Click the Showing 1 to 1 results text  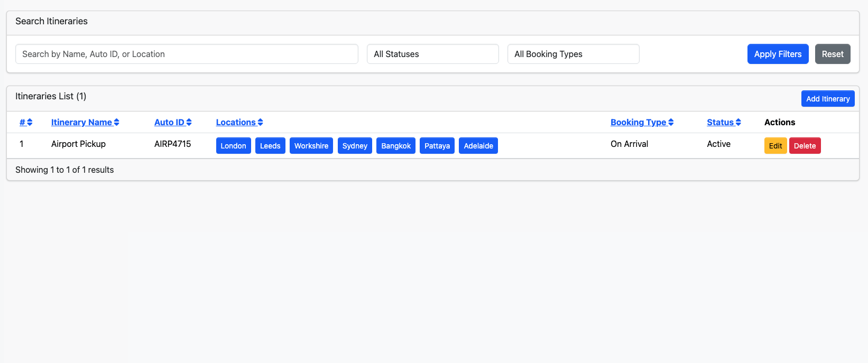coord(64,170)
